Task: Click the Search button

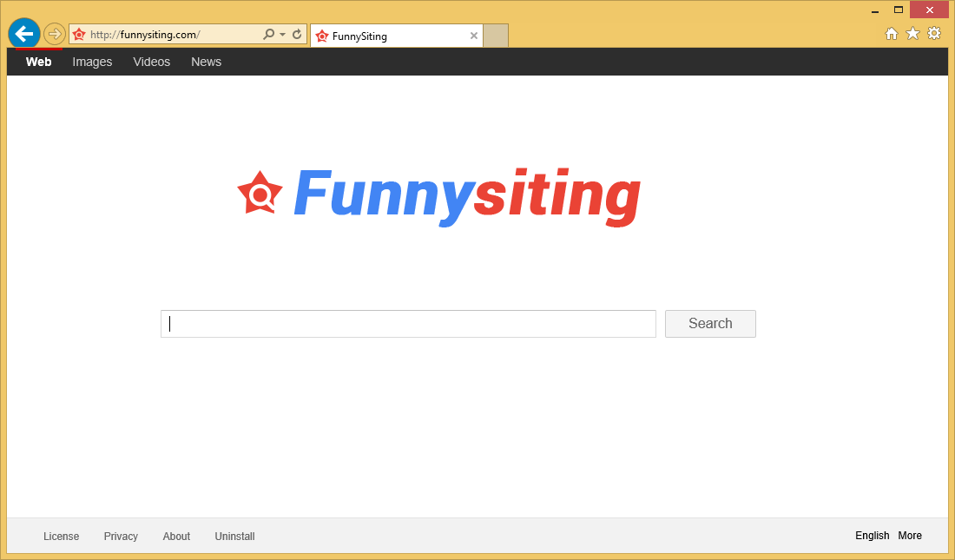Action: point(710,323)
